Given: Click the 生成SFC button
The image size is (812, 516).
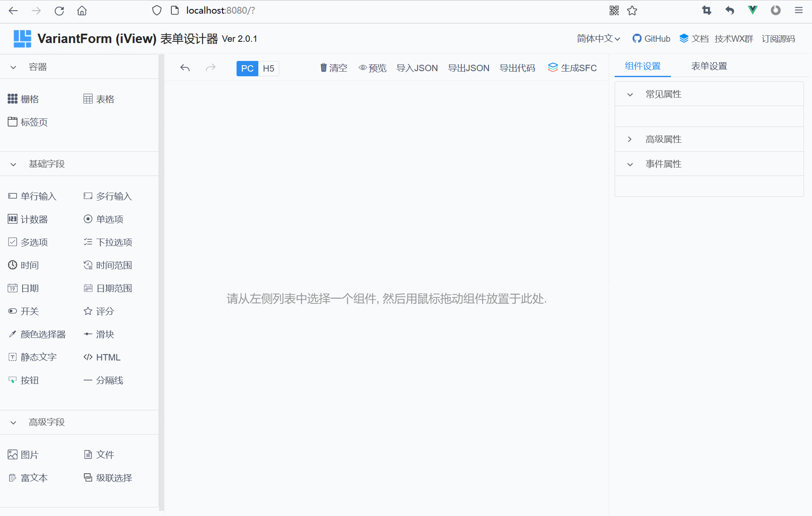Looking at the screenshot, I should pos(572,68).
